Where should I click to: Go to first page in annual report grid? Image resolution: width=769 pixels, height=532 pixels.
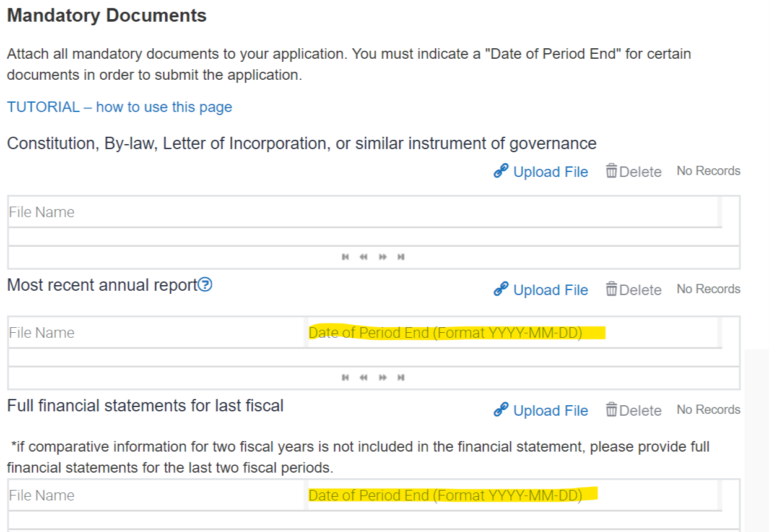pos(345,378)
